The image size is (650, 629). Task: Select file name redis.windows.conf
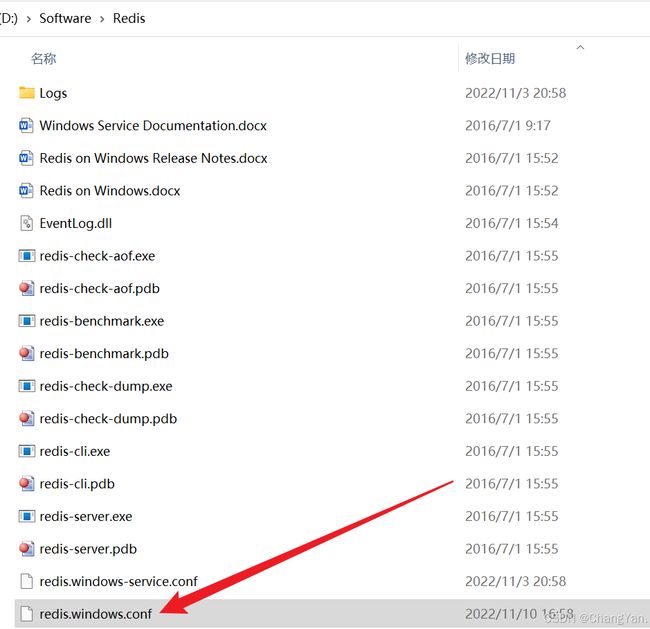coord(96,614)
